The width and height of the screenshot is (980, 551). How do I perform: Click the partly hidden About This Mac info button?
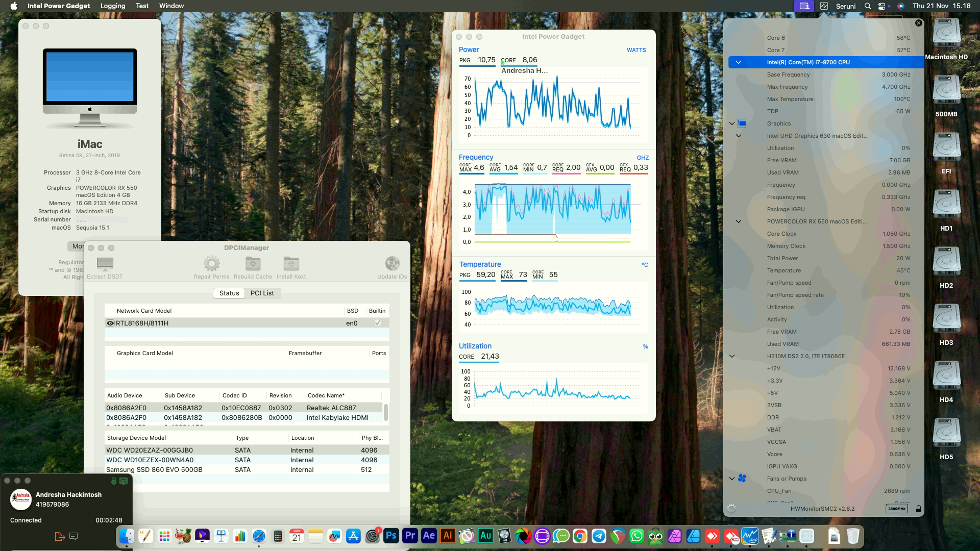coord(76,246)
